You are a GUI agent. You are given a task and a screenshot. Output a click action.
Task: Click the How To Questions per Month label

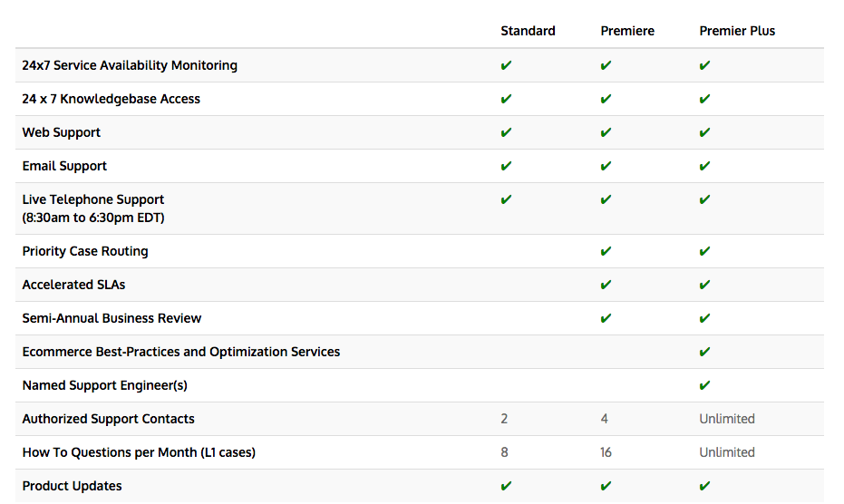(139, 452)
